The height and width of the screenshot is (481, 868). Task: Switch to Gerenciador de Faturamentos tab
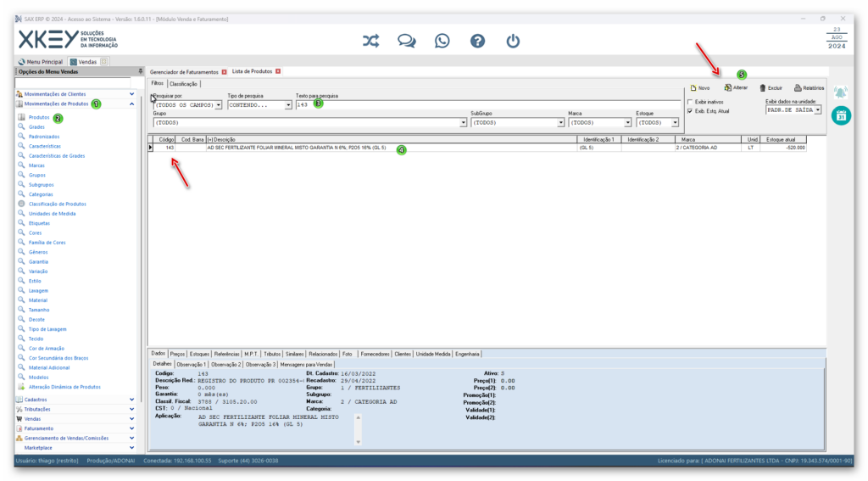(x=184, y=72)
